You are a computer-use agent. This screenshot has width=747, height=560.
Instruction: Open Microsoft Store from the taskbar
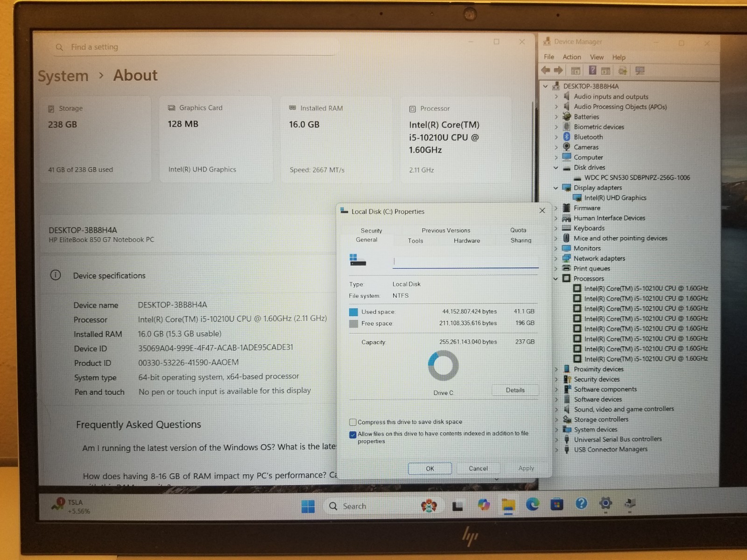pyautogui.click(x=557, y=504)
